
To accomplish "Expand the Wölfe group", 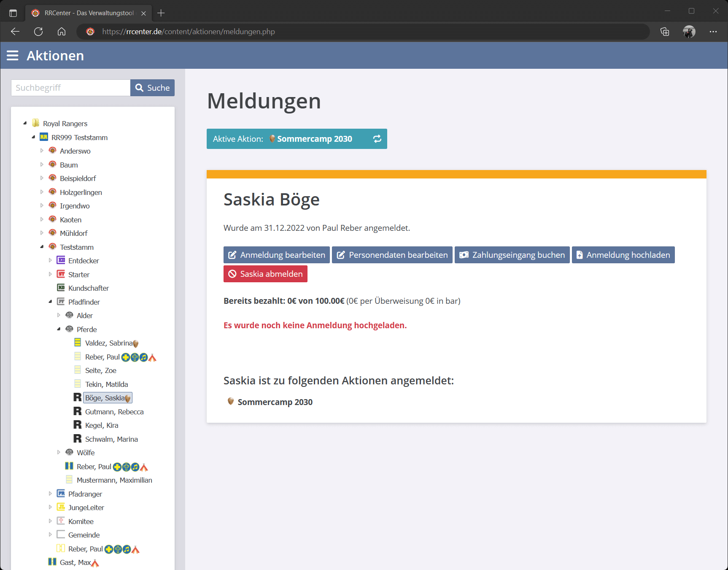I will pos(59,452).
